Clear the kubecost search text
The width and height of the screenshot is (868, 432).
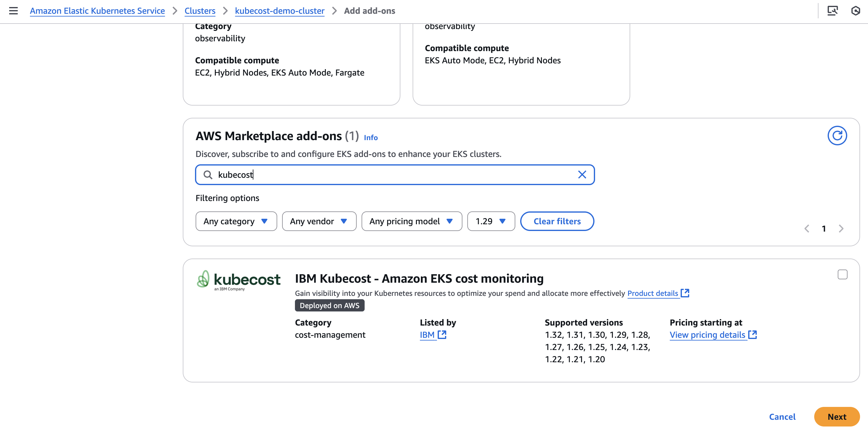[x=582, y=174]
